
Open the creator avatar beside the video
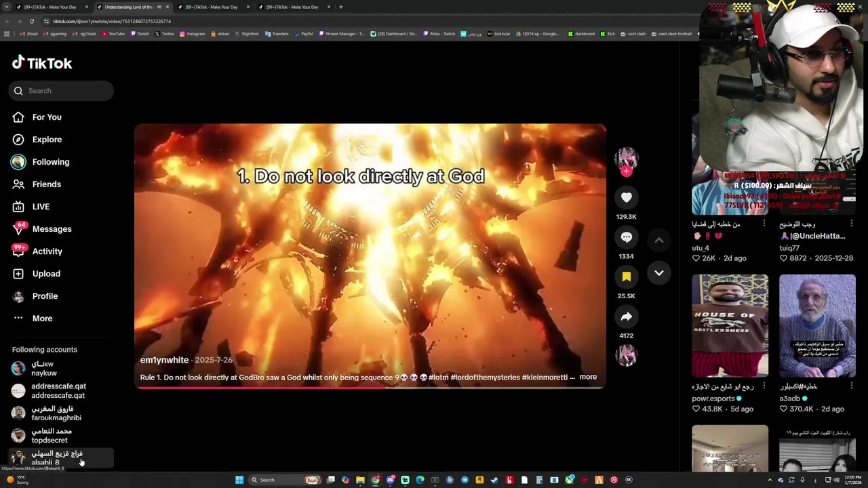coord(626,158)
